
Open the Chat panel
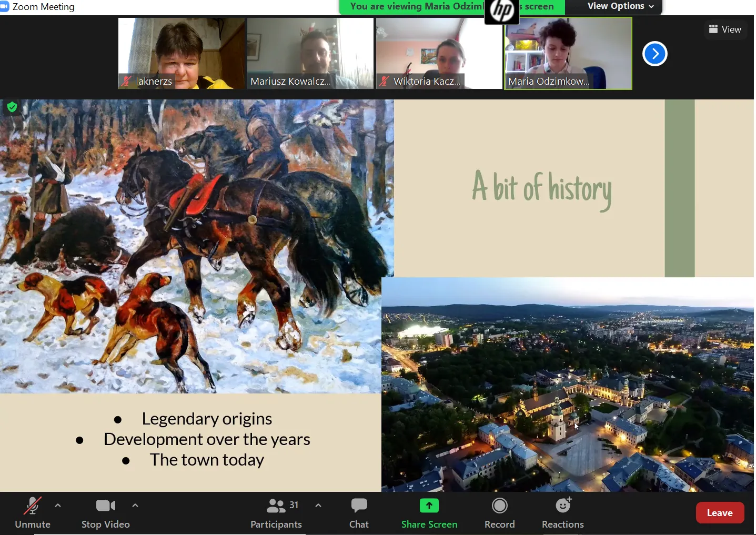[359, 513]
